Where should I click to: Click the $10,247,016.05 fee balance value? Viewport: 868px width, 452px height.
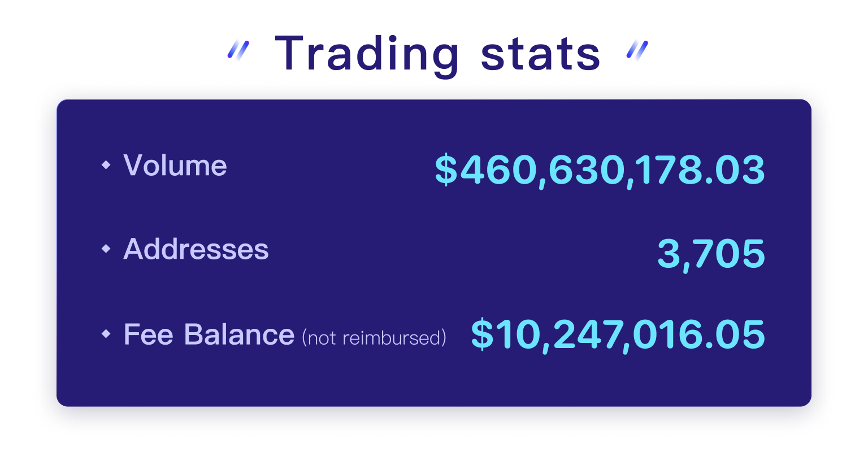618,334
